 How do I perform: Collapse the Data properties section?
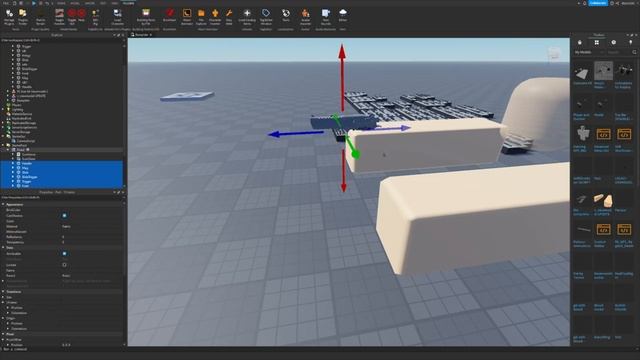(x=3, y=248)
